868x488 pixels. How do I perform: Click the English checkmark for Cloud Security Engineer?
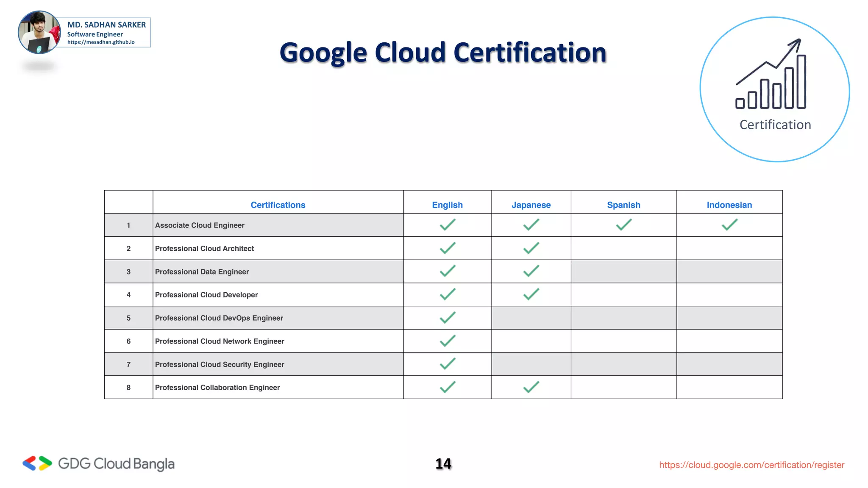(x=448, y=363)
